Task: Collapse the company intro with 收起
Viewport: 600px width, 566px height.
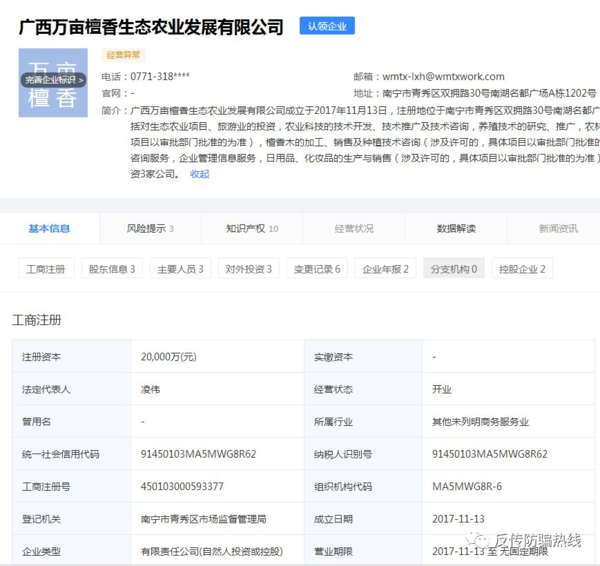Action: 200,174
